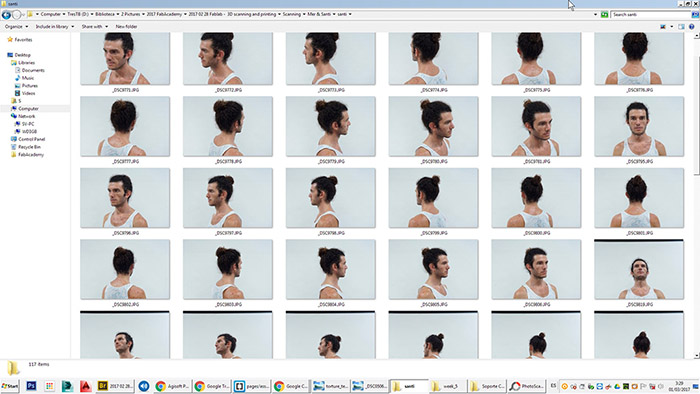The width and height of the screenshot is (700, 394).
Task: Select Libraries in navigation pane
Action: coord(26,62)
